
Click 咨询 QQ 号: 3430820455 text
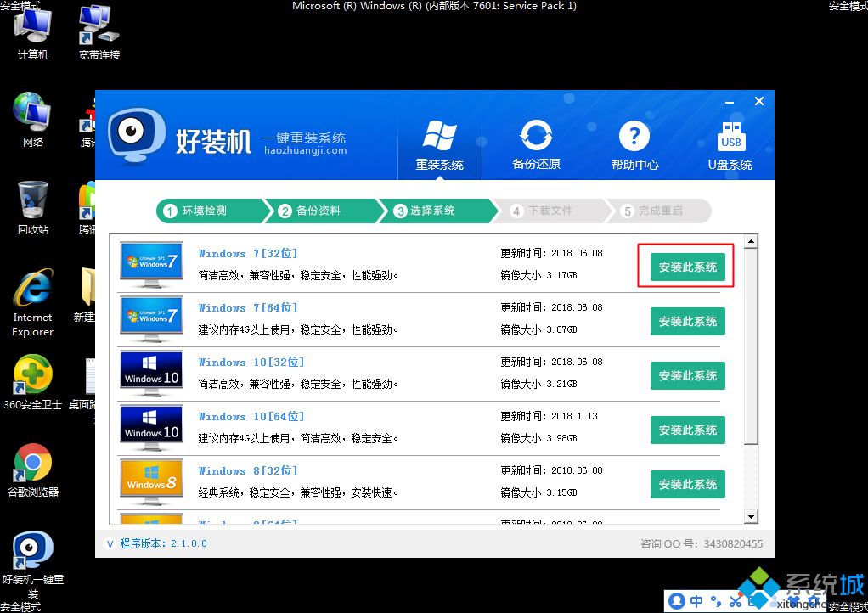click(702, 544)
